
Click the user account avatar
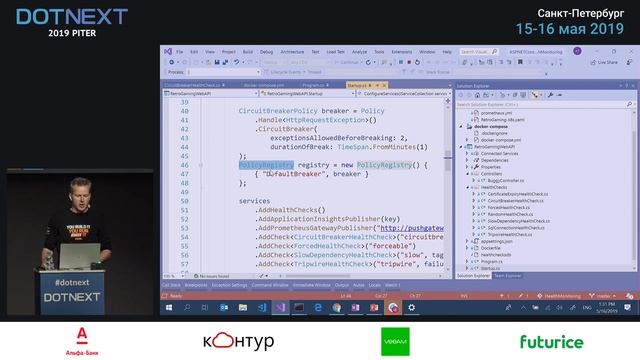[577, 51]
